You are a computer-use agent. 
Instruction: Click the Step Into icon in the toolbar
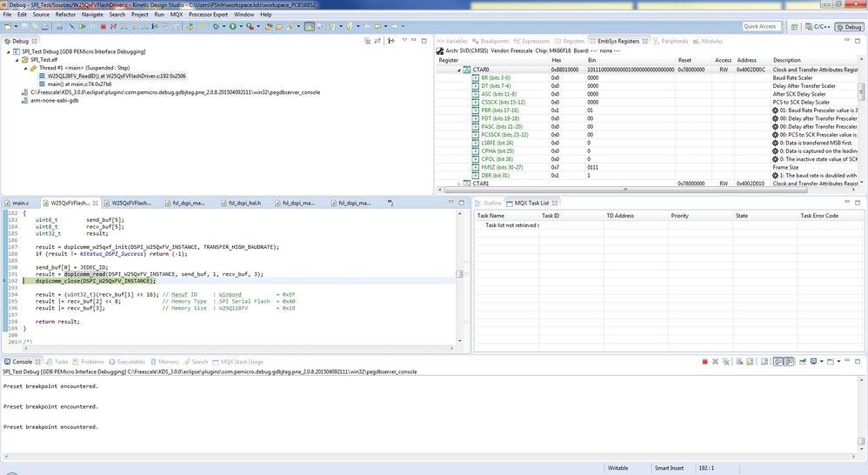coord(124,26)
